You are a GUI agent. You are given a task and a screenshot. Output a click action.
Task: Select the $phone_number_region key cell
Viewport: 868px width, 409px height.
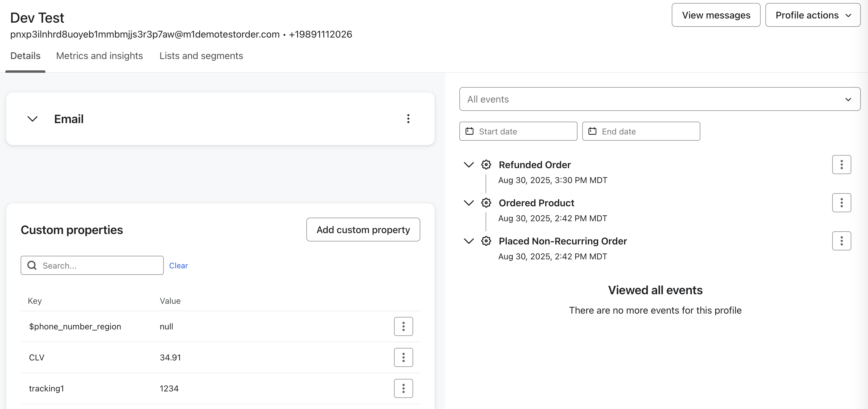(75, 326)
